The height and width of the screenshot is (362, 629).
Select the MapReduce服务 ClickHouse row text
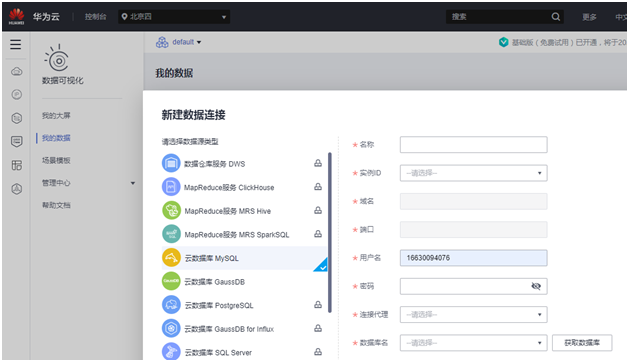tap(229, 187)
